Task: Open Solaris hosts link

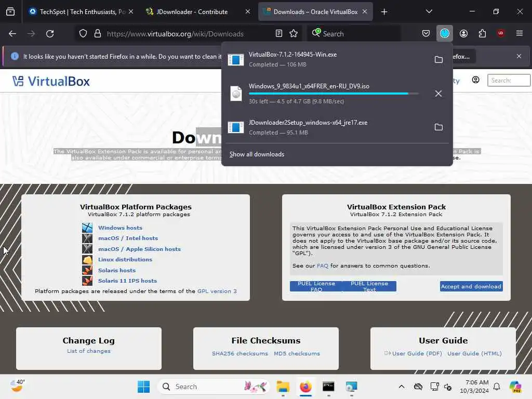Action: click(x=117, y=270)
